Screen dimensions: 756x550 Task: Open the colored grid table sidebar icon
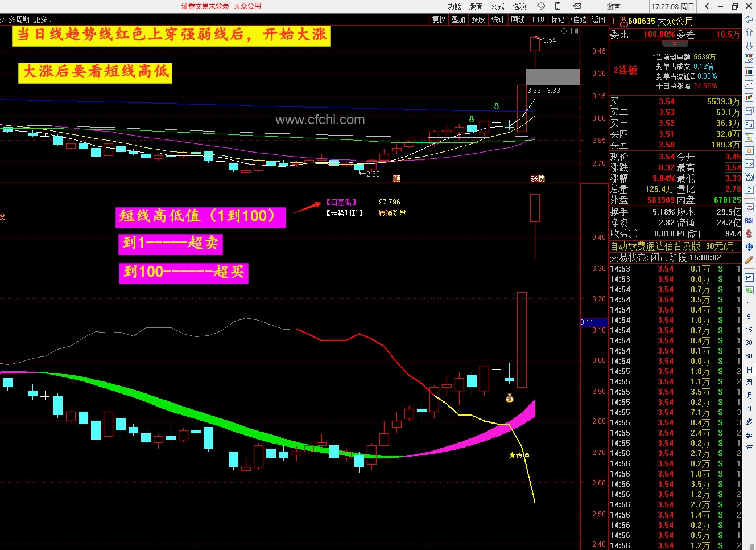click(x=749, y=72)
